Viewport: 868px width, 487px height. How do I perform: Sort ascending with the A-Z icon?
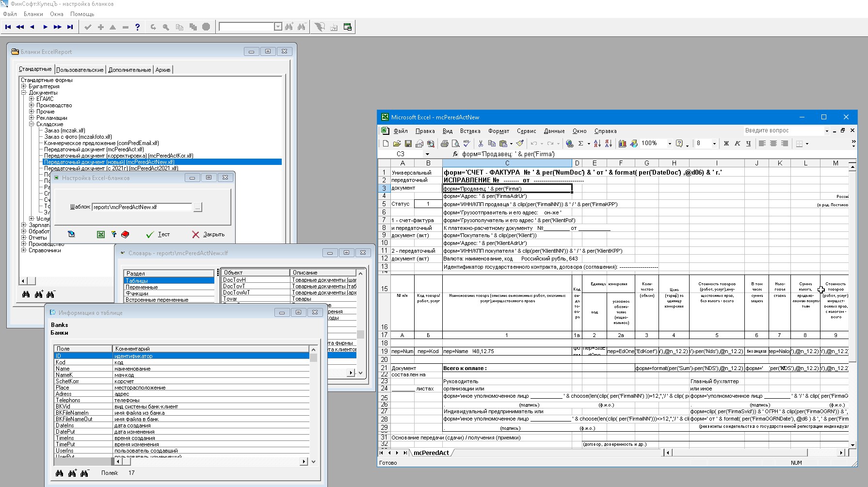tap(597, 144)
